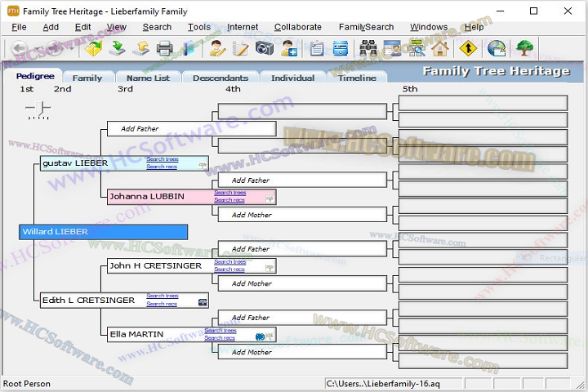Image resolution: width=588 pixels, height=392 pixels.
Task: Open the Windows menu
Action: [429, 27]
